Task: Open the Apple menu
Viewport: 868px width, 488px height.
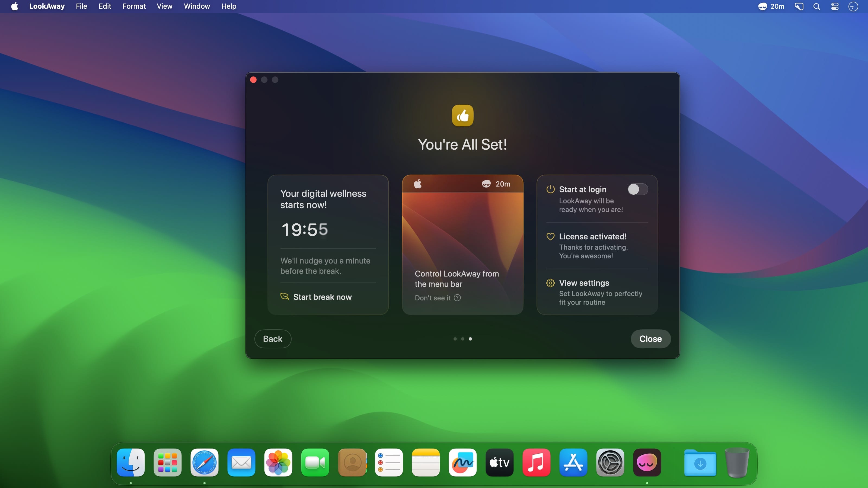Action: point(14,7)
